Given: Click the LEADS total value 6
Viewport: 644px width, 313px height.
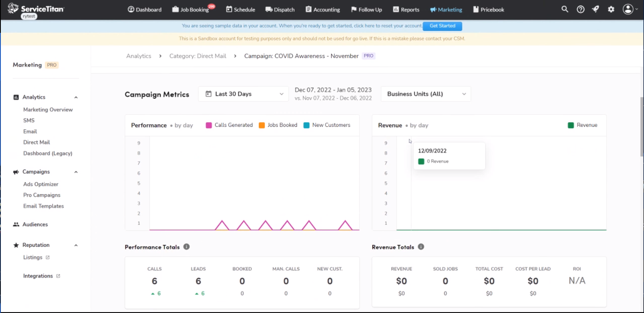Looking at the screenshot, I should coord(198,281).
